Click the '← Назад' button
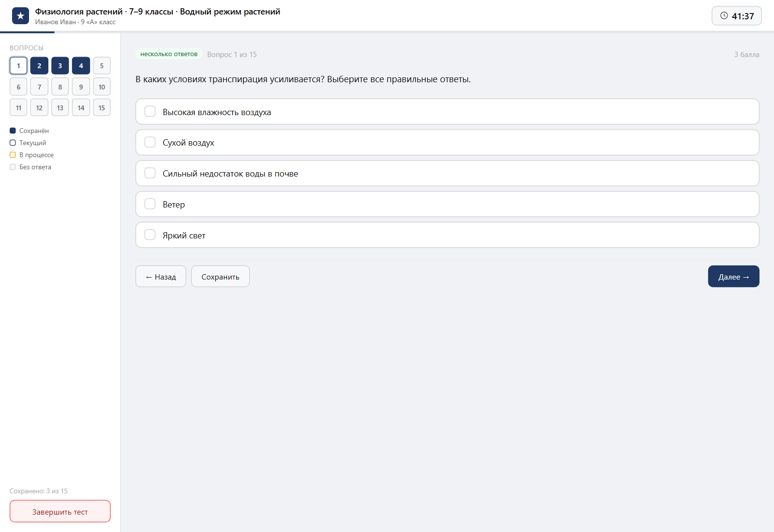The height and width of the screenshot is (532, 774). click(161, 277)
